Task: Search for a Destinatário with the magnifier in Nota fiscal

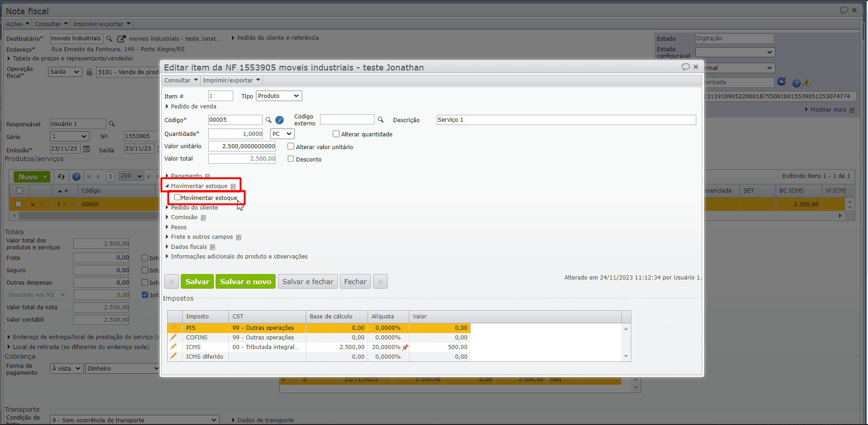Action: click(x=109, y=38)
